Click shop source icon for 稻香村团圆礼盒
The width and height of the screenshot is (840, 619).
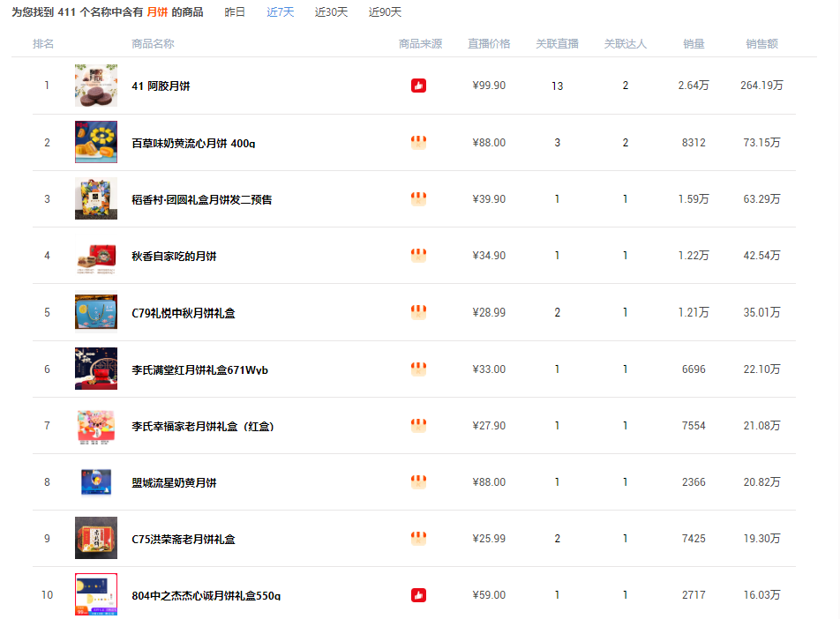pyautogui.click(x=418, y=199)
